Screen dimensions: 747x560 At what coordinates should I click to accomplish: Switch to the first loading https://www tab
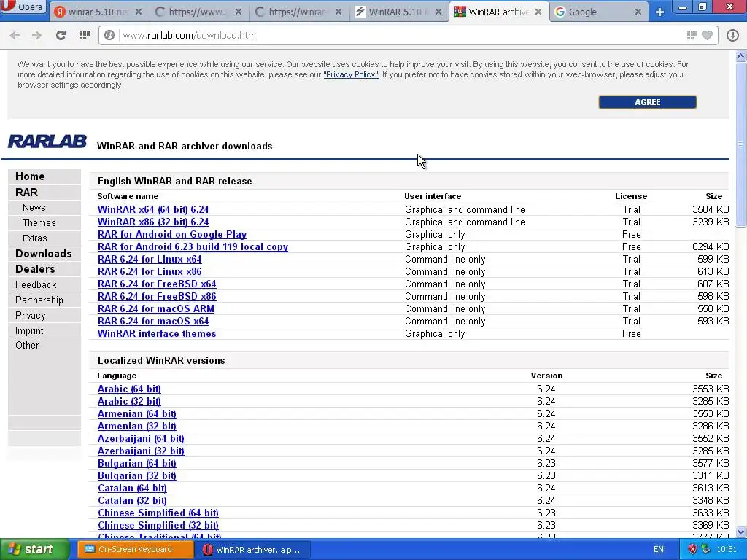pyautogui.click(x=199, y=12)
